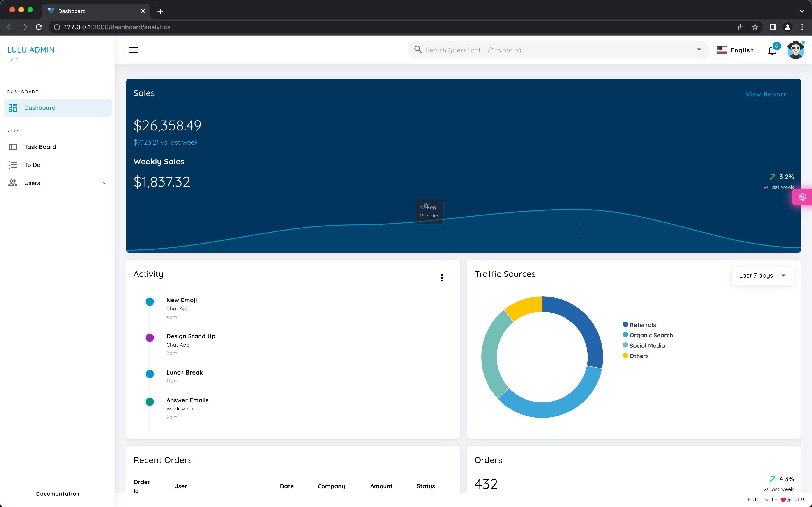Click the pink settings gear button
The height and width of the screenshot is (507, 812).
click(802, 197)
